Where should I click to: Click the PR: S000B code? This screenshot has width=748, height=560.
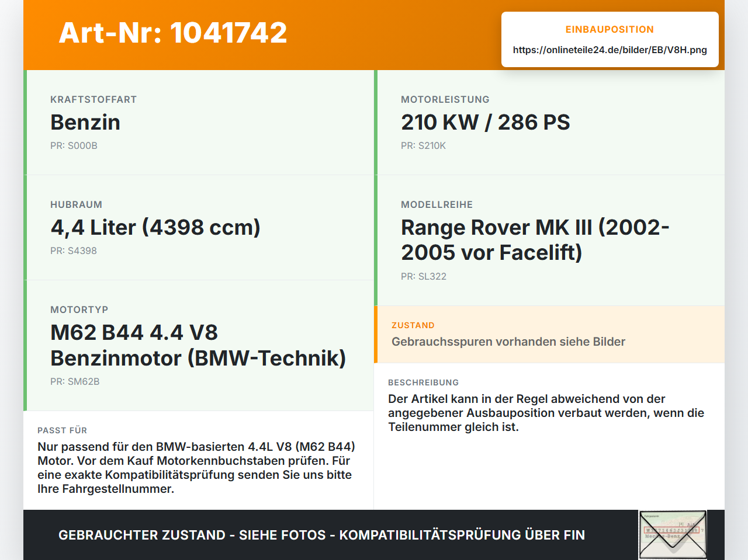pyautogui.click(x=74, y=145)
